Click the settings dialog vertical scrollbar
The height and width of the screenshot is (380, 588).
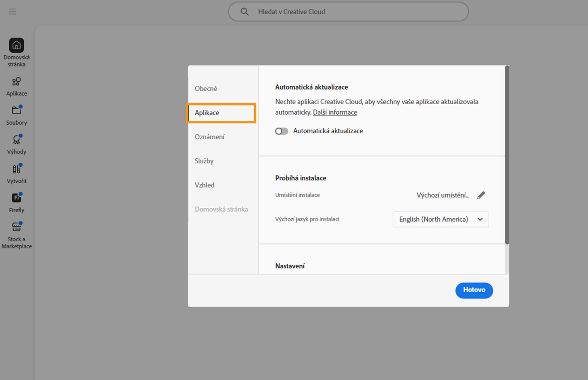tap(507, 155)
